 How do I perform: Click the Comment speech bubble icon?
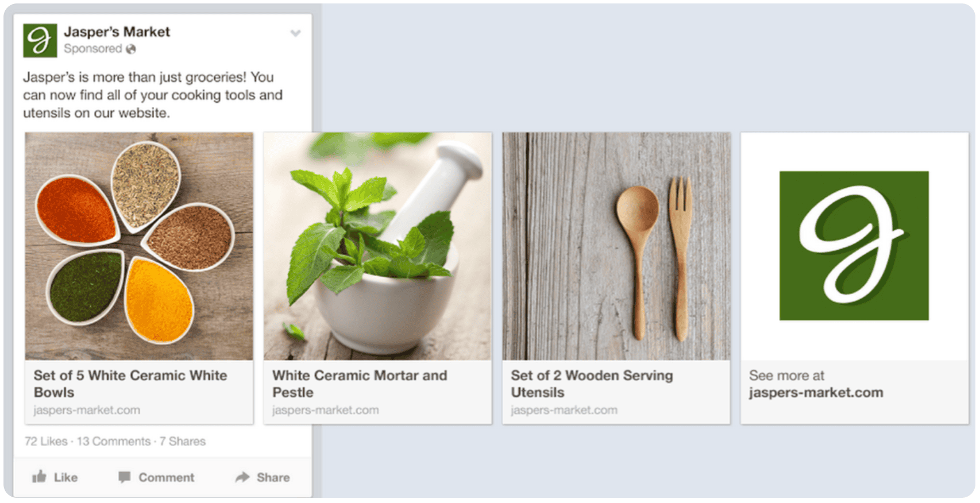[x=124, y=477]
